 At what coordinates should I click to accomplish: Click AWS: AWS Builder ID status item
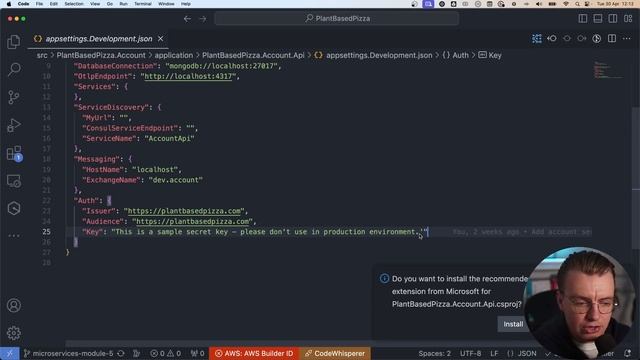(x=254, y=353)
